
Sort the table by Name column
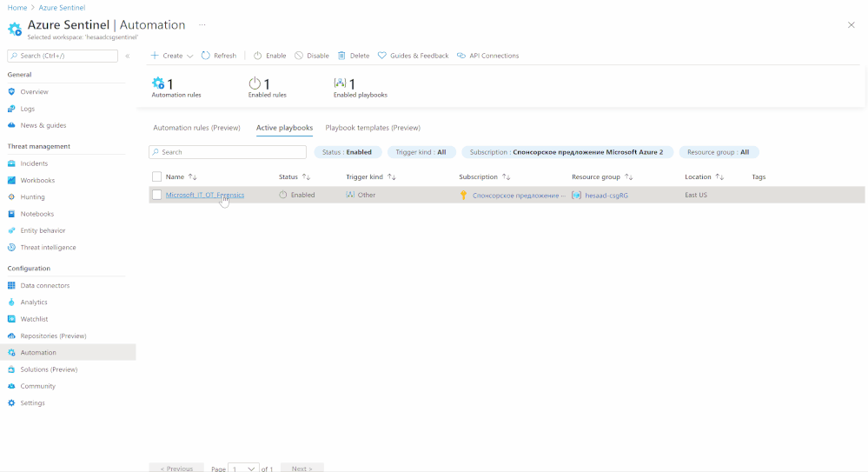pos(181,176)
